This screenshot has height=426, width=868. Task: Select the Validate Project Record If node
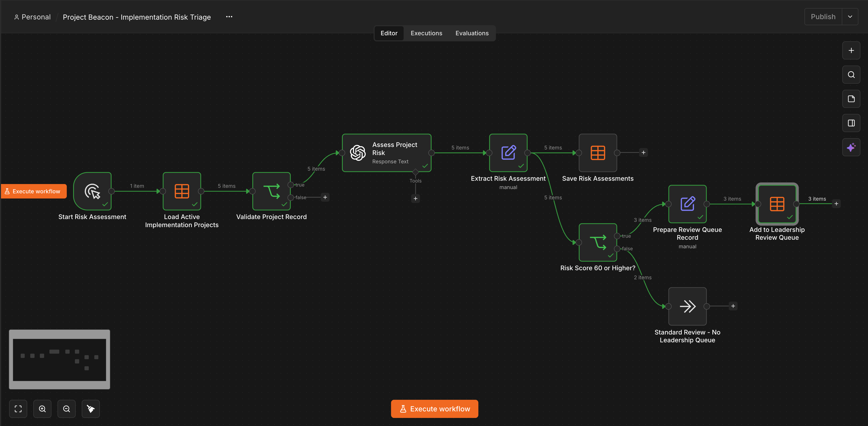pyautogui.click(x=272, y=191)
